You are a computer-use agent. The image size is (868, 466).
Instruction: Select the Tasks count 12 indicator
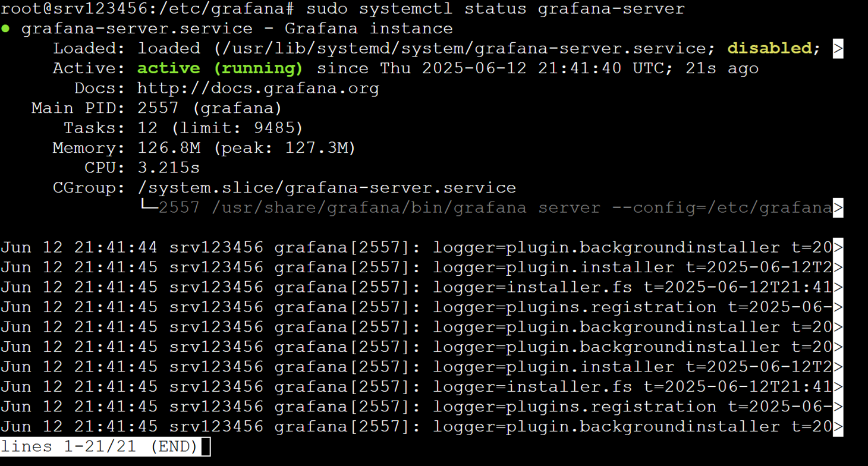[144, 127]
